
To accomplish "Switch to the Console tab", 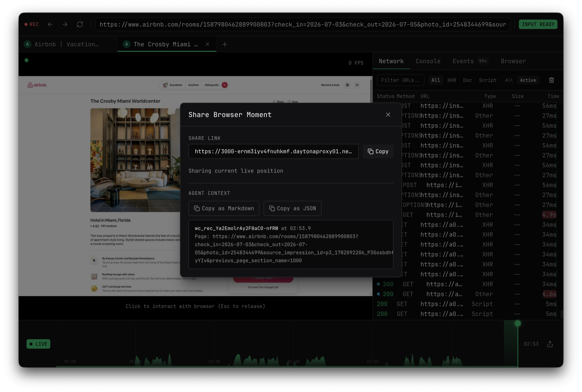I will tap(428, 61).
